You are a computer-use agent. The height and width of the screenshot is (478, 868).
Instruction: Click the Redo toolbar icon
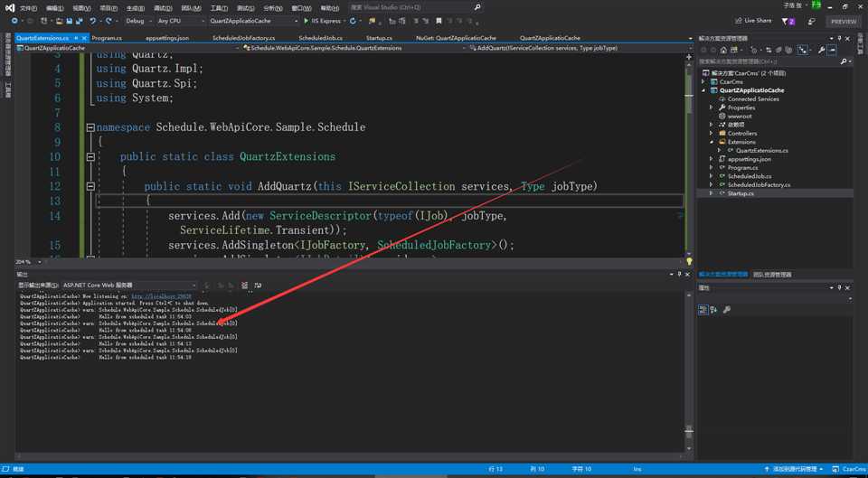(x=108, y=21)
